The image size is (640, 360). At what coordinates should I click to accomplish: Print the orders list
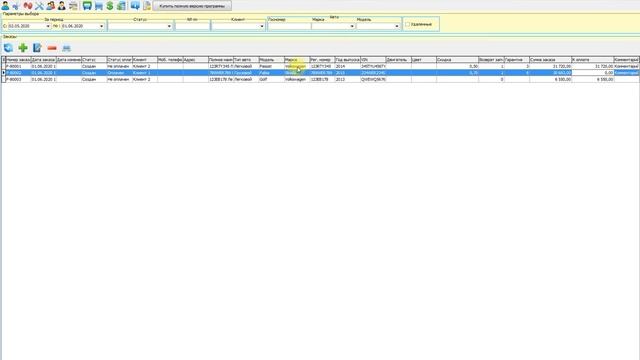pyautogui.click(x=67, y=48)
